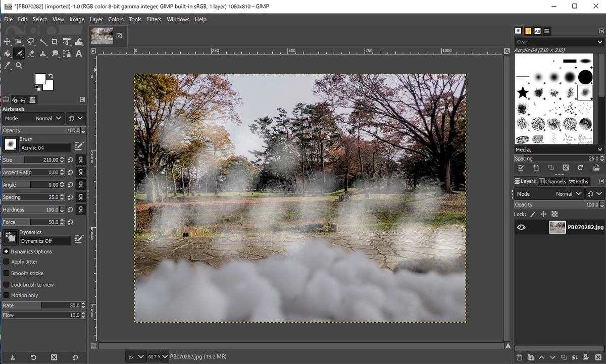Toggle visibility of PB070282.jpg layer
606x364 pixels.
[x=521, y=227]
